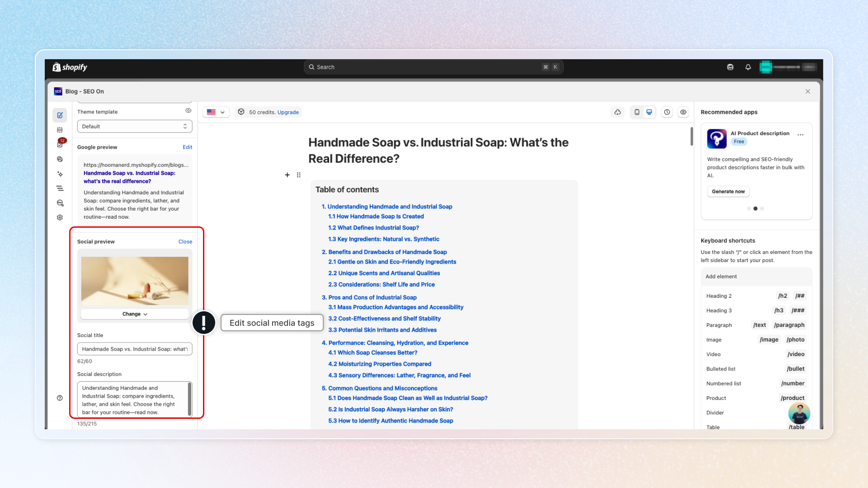
Task: Click the middle carousel dot indicator
Action: pos(755,209)
